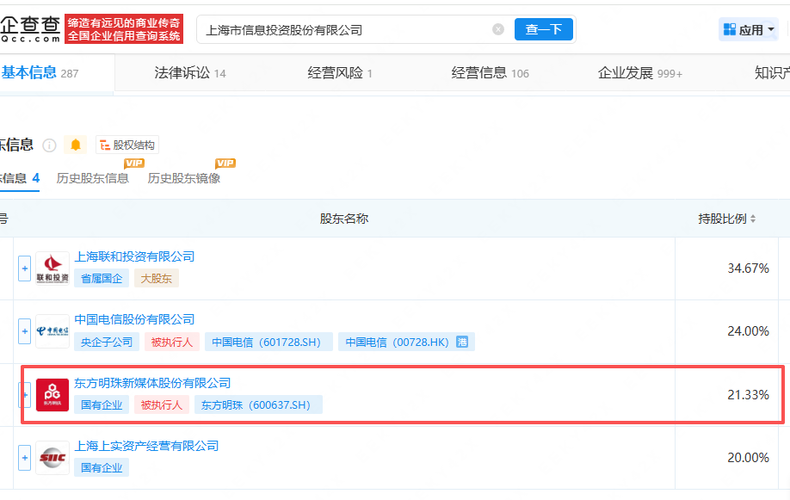Open 中国电信股份有限公司 link
The width and height of the screenshot is (790, 500).
pyautogui.click(x=135, y=320)
